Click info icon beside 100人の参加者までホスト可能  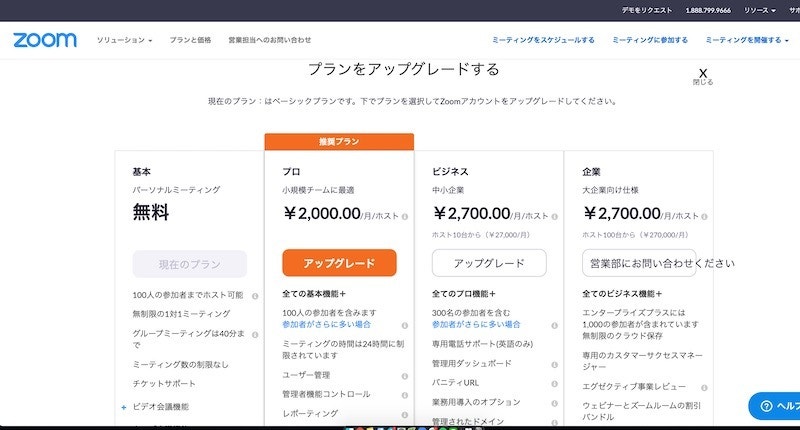point(255,296)
